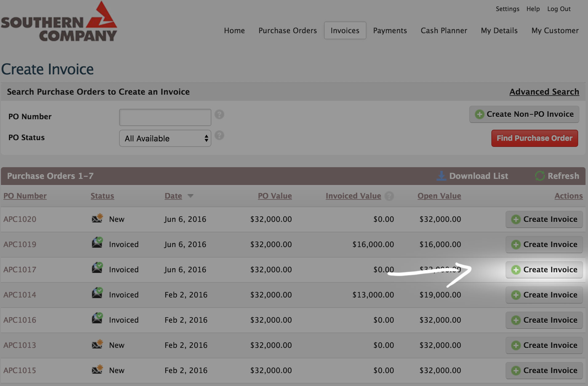
Task: Switch to the Cash Planner tab
Action: pos(444,30)
